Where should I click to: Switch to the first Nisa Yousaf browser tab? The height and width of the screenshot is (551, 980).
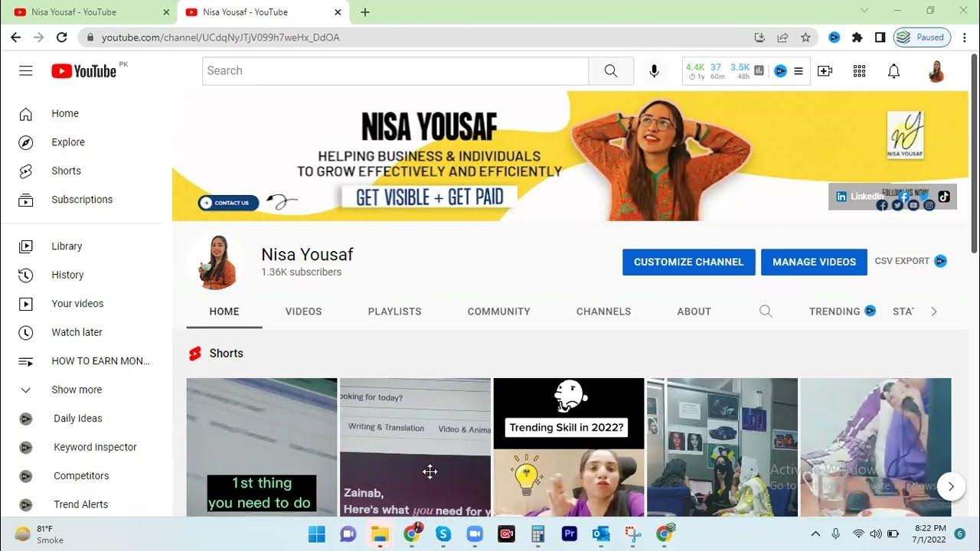click(x=90, y=12)
